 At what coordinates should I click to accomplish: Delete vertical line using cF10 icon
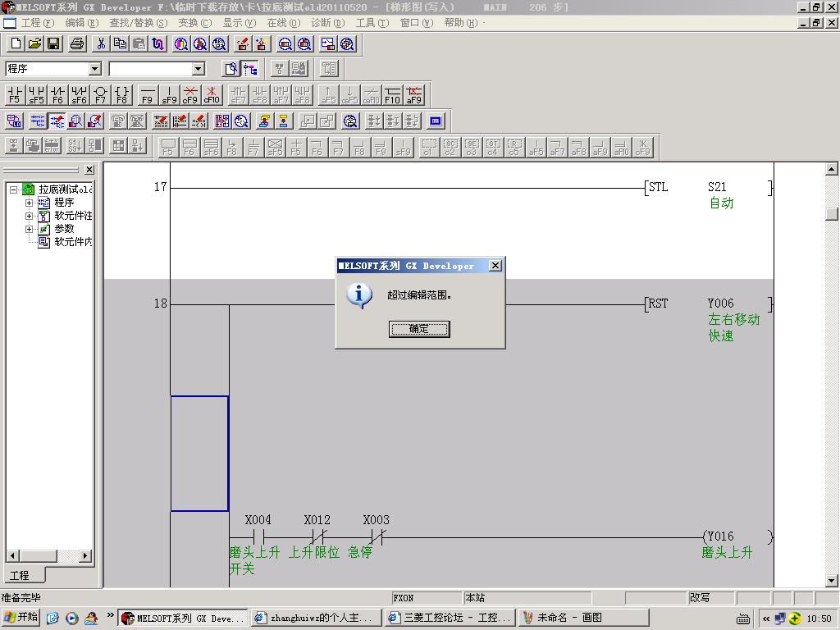(212, 95)
